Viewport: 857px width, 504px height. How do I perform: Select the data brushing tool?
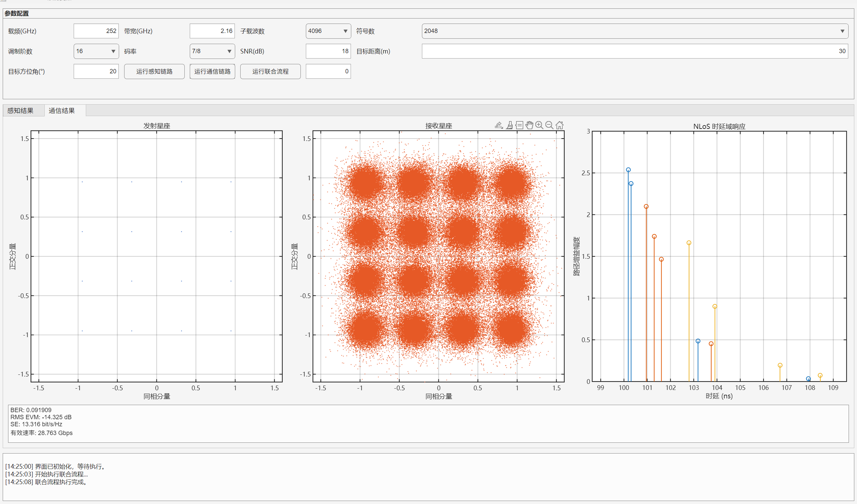click(x=509, y=125)
